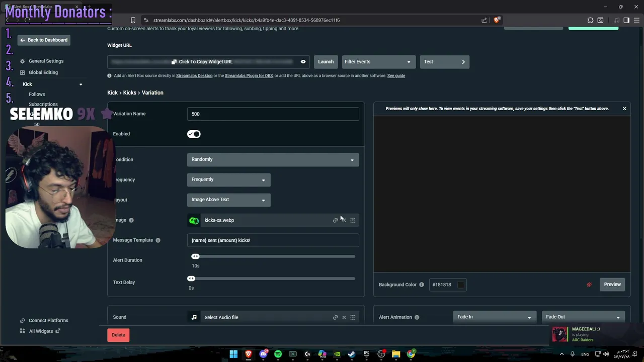Click the tab search icon in toolbar
The image size is (644, 362).
point(600,20)
